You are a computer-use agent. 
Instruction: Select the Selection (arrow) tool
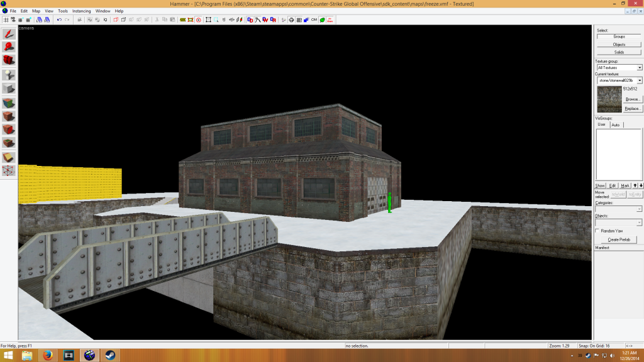tap(9, 34)
